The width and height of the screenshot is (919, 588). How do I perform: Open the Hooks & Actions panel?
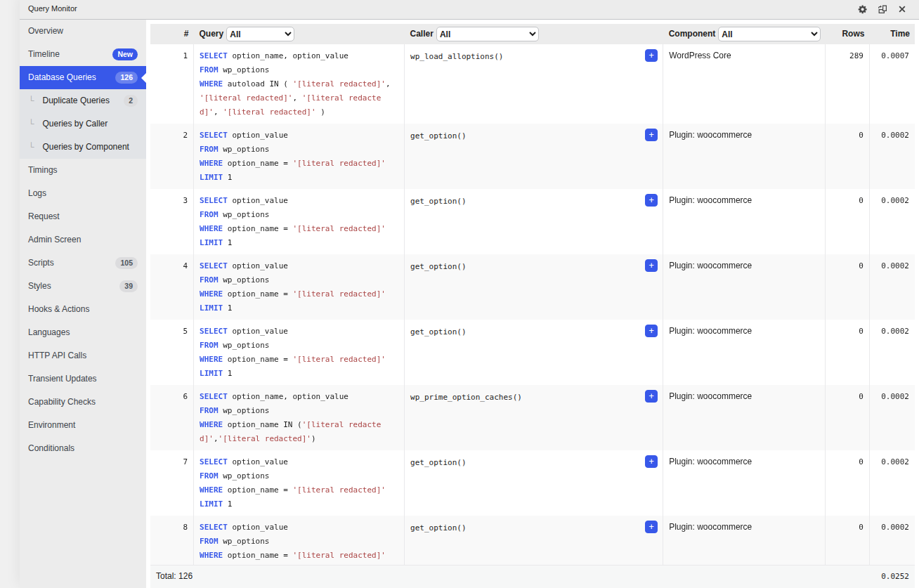click(83, 309)
